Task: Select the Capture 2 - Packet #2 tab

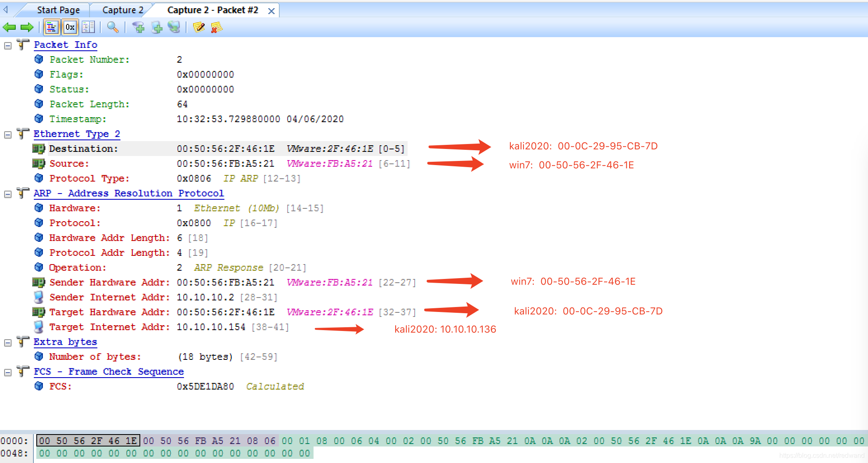Action: (212, 10)
